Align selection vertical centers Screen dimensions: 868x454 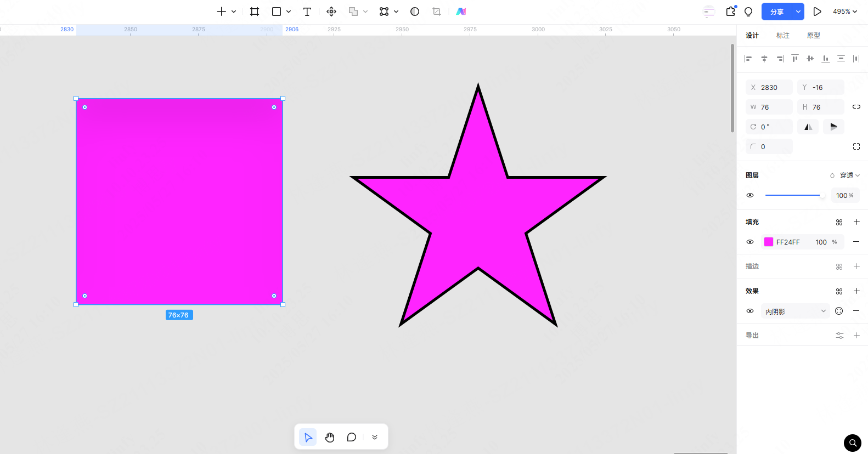pyautogui.click(x=810, y=59)
